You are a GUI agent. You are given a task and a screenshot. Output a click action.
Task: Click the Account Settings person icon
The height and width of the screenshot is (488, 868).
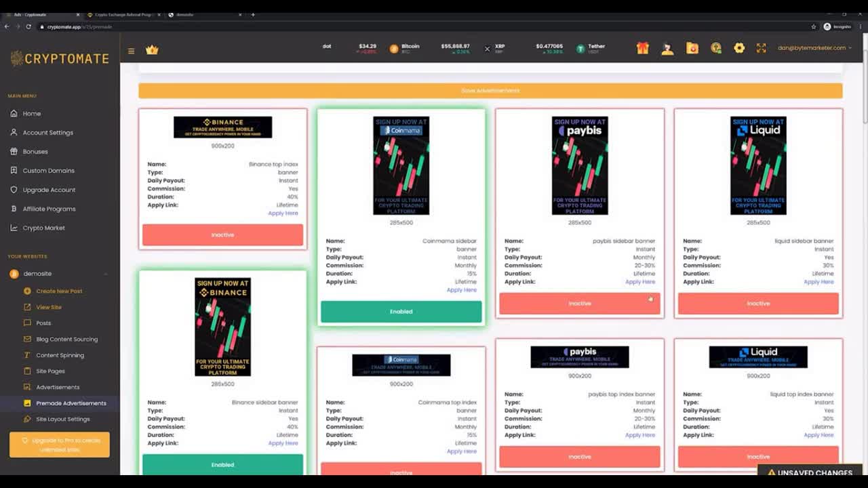tap(14, 132)
